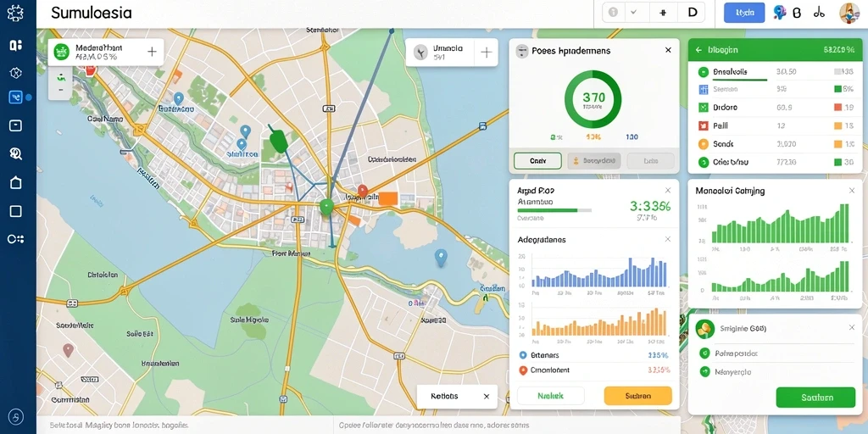Toggle the green circle beside Bnsalvois row
This screenshot has height=434, width=868.
click(x=703, y=71)
